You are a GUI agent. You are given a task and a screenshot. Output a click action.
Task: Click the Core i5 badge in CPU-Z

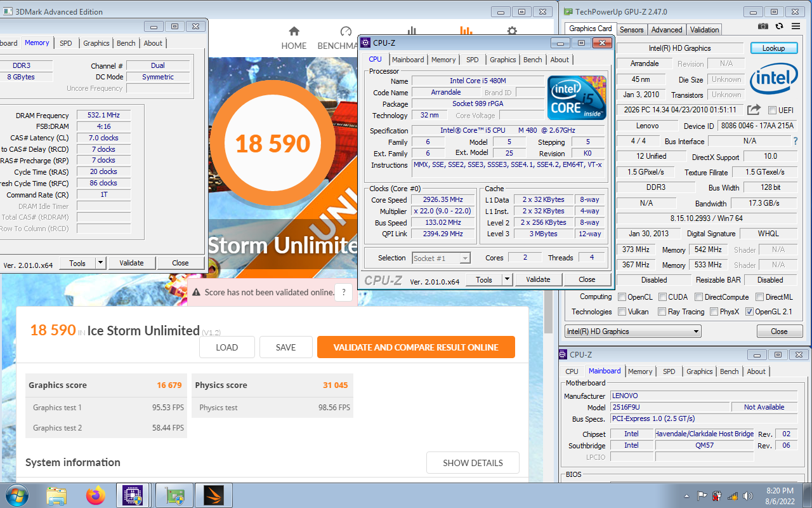pos(577,98)
